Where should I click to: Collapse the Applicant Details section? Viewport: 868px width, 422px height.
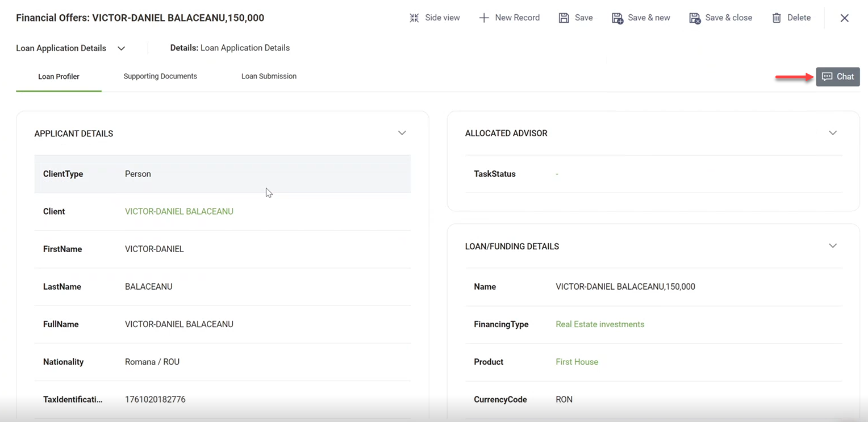pos(402,133)
